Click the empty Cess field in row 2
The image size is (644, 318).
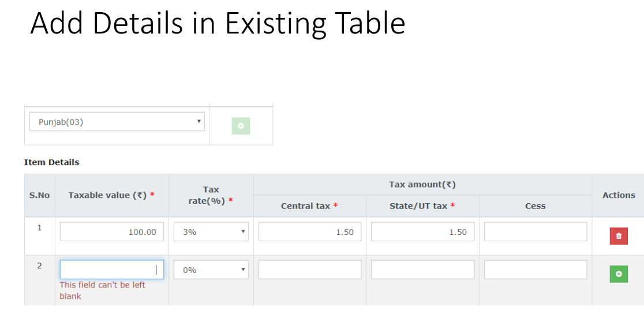click(536, 270)
